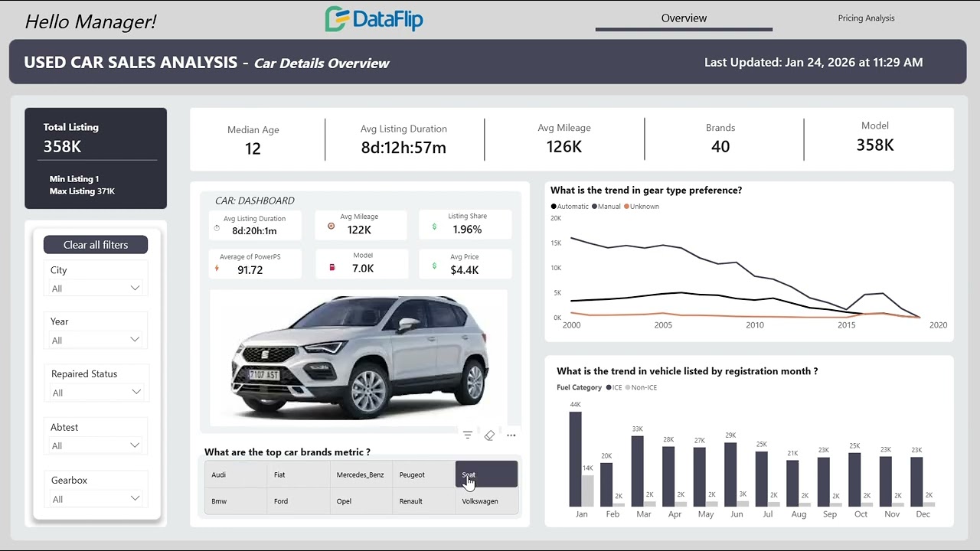This screenshot has width=980, height=551.
Task: Click the June ICE bar 29K
Action: coord(730,474)
